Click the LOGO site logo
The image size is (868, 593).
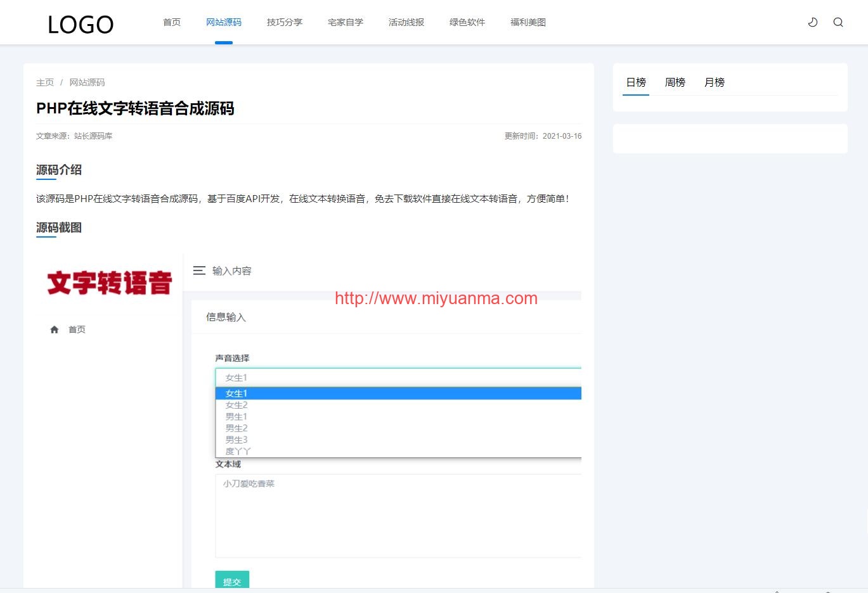pyautogui.click(x=81, y=25)
